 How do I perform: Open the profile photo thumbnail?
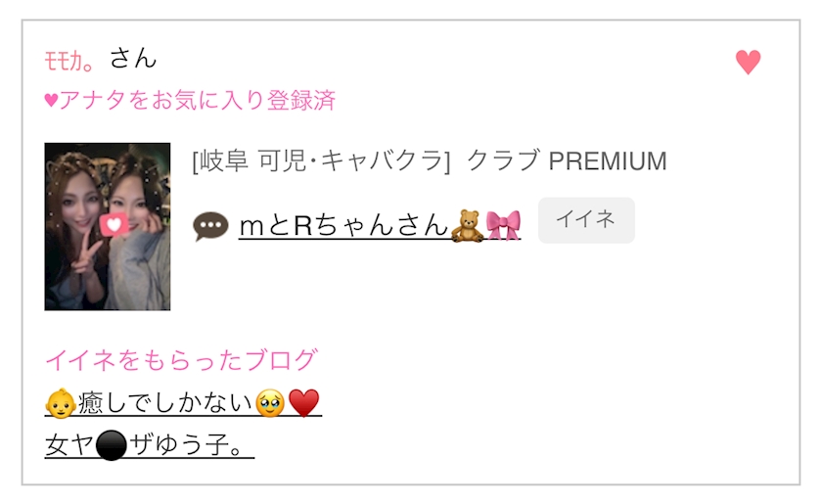pos(108,227)
